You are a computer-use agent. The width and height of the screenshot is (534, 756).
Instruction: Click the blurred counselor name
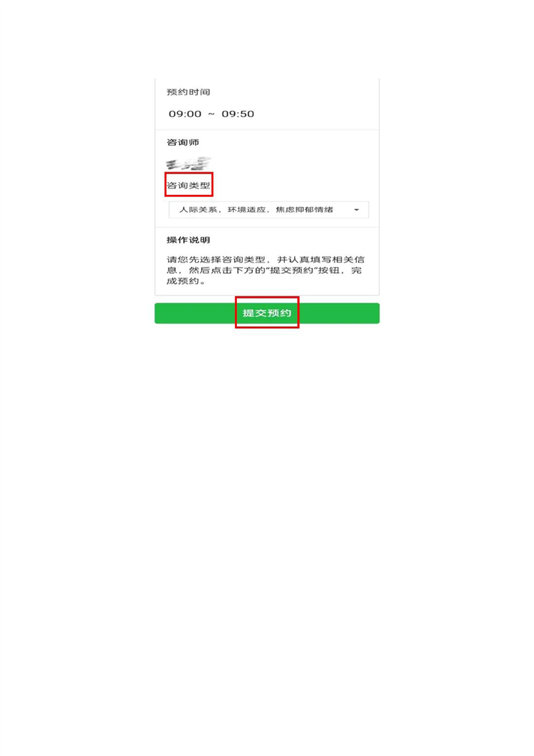click(x=189, y=164)
